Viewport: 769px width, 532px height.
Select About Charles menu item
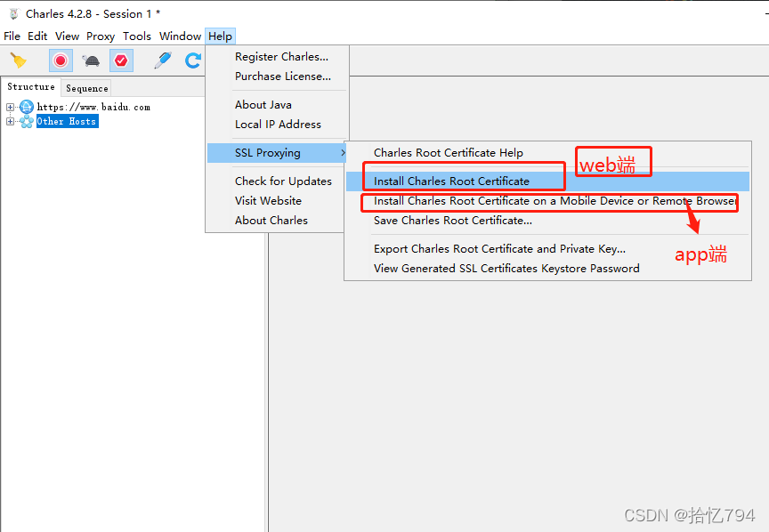click(x=278, y=220)
